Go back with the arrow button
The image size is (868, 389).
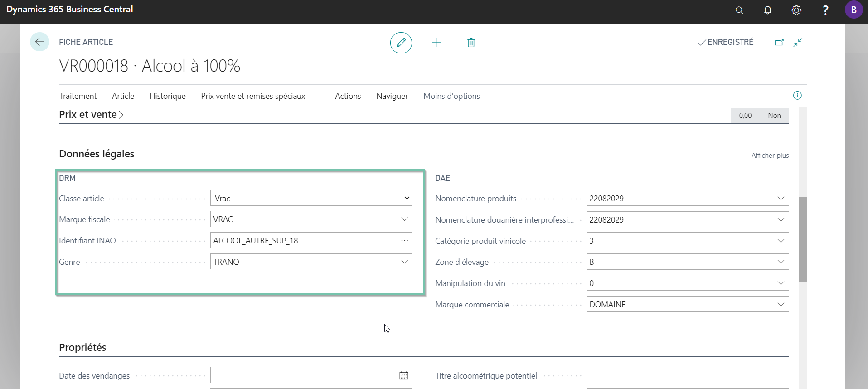pos(39,42)
